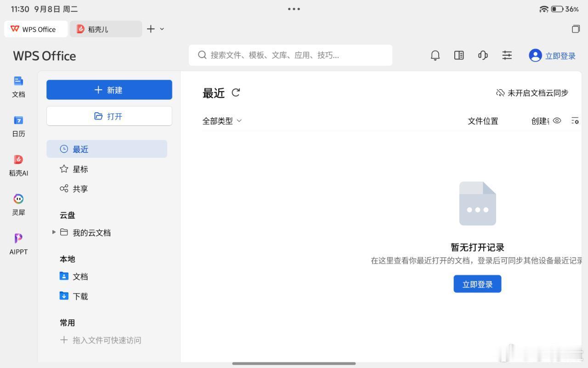Screen dimensions: 588x368
Task: Click the split-view panel icon
Action: [459, 55]
